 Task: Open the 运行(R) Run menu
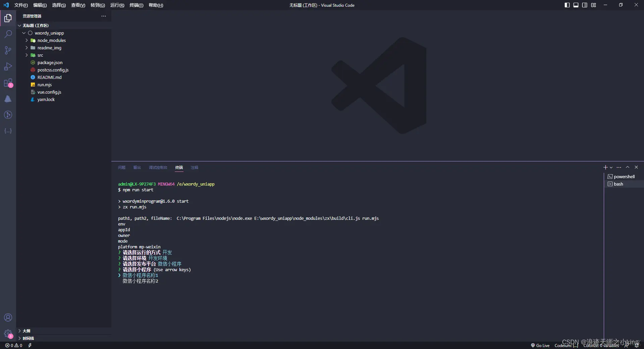coord(117,5)
